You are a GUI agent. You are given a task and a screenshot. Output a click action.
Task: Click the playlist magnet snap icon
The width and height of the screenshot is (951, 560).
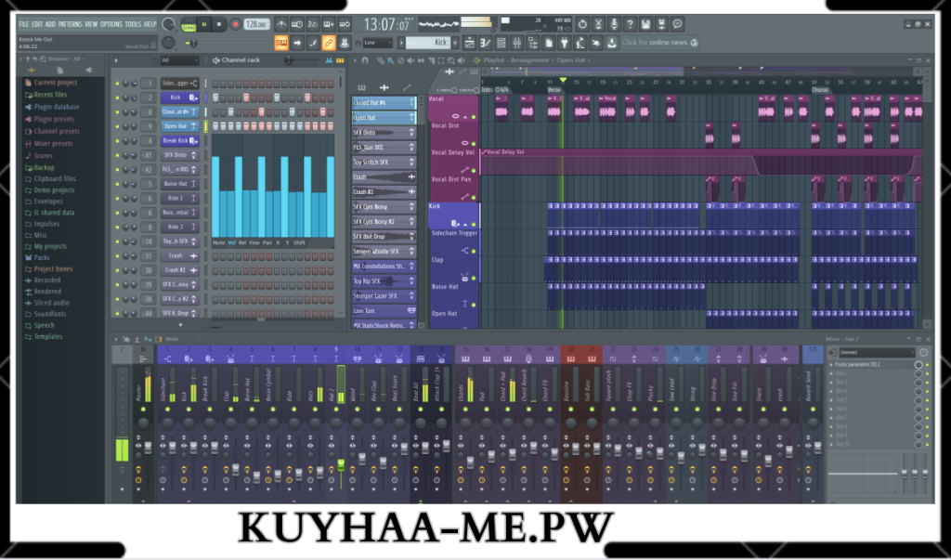pos(364,60)
